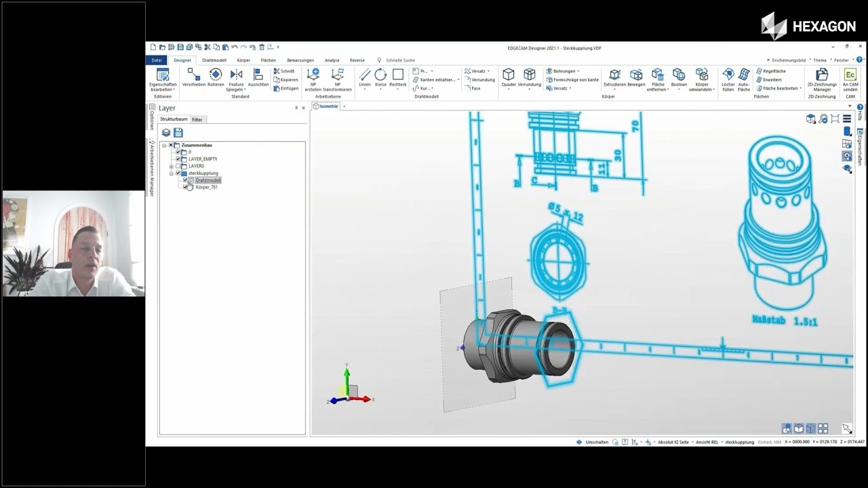Click the Fase button

pyautogui.click(x=472, y=88)
